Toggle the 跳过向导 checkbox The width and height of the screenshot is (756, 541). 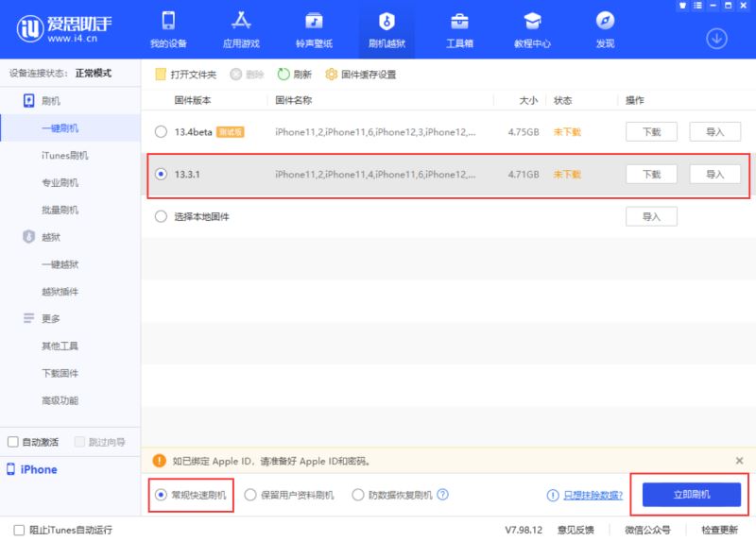(79, 442)
